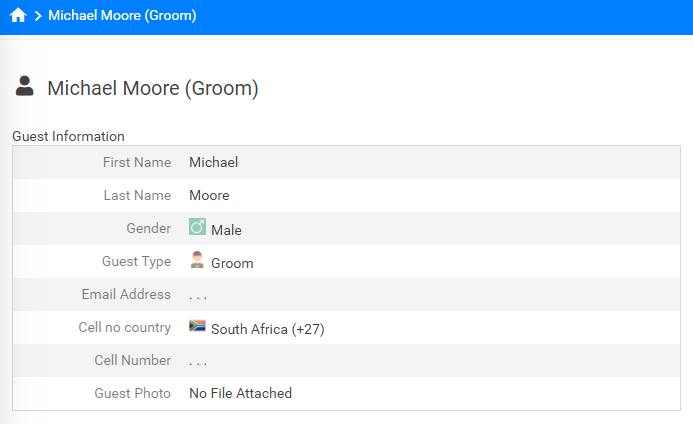This screenshot has width=693, height=424.
Task: Click the Guest Information section header
Action: [x=69, y=136]
